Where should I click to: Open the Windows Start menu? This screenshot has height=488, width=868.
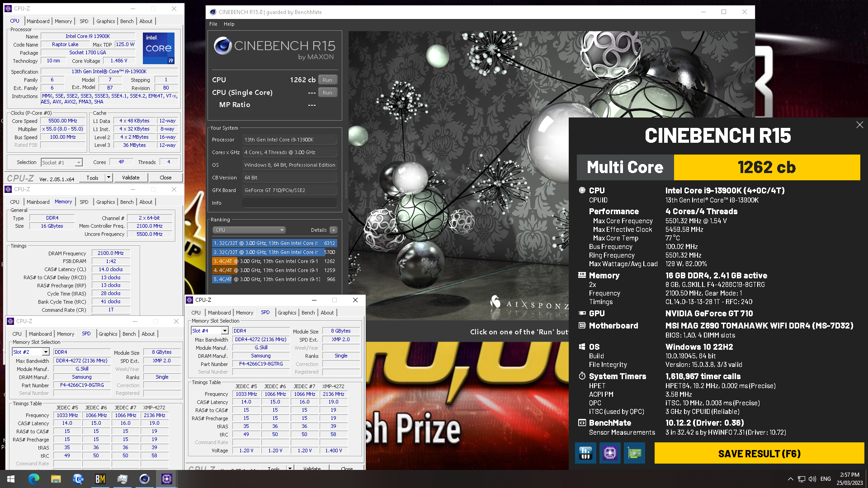coord(11,479)
